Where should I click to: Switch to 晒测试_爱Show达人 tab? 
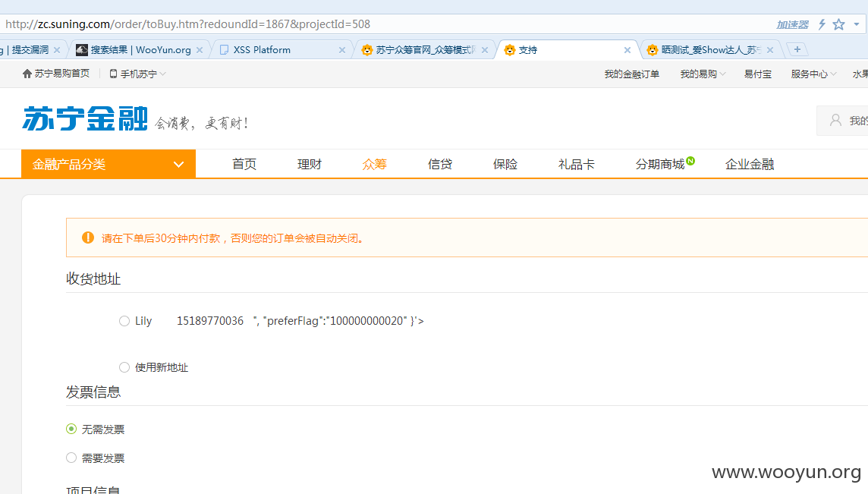tap(711, 50)
